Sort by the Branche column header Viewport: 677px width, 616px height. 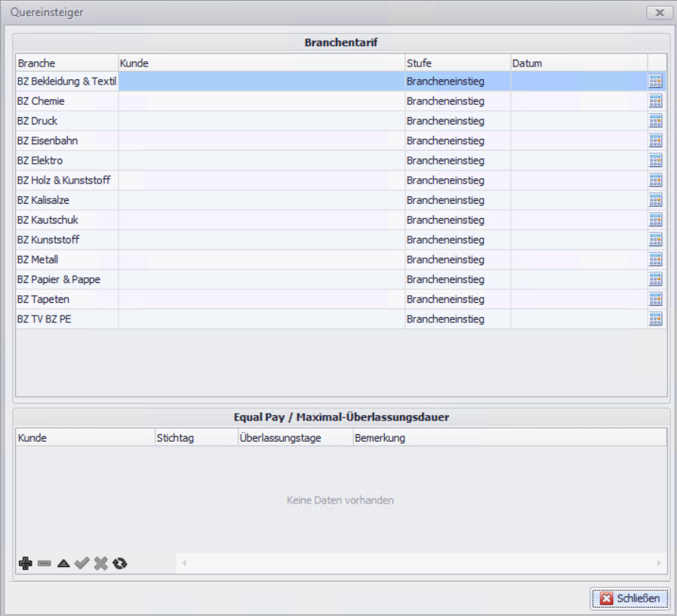click(x=66, y=63)
